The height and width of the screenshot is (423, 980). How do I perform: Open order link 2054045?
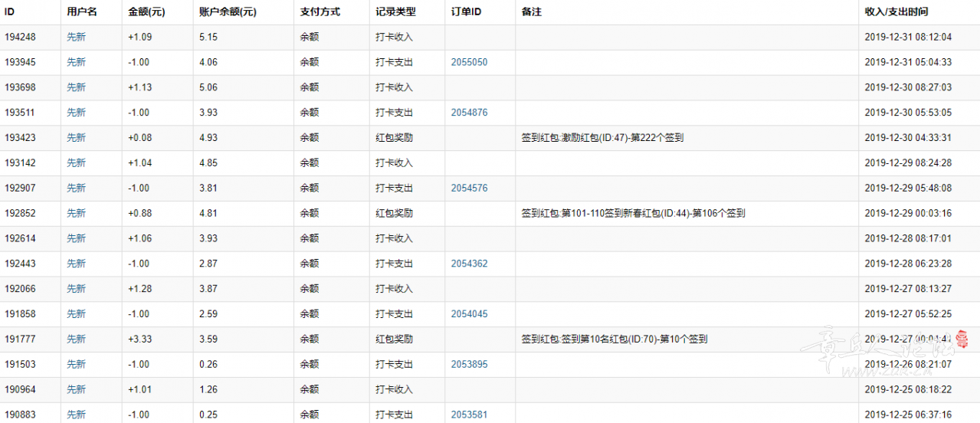(x=469, y=314)
